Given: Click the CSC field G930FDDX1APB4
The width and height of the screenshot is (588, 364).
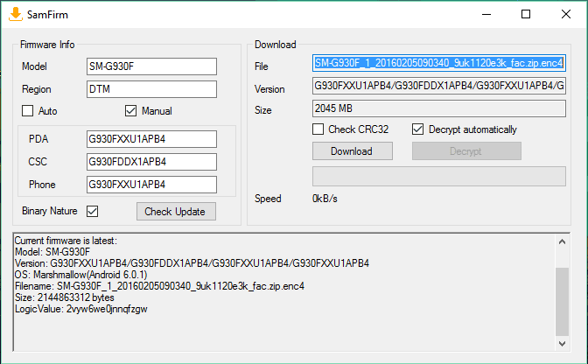Looking at the screenshot, I should (151, 162).
